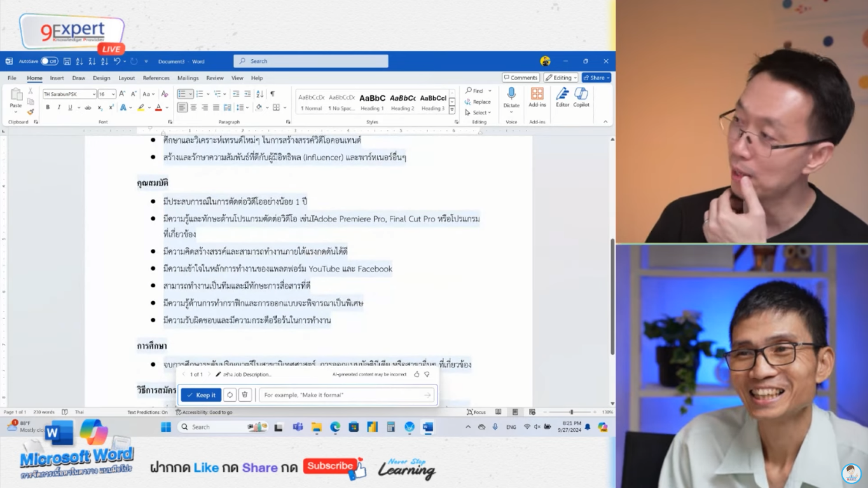The width and height of the screenshot is (868, 488).
Task: Toggle bold formatting
Action: (48, 107)
